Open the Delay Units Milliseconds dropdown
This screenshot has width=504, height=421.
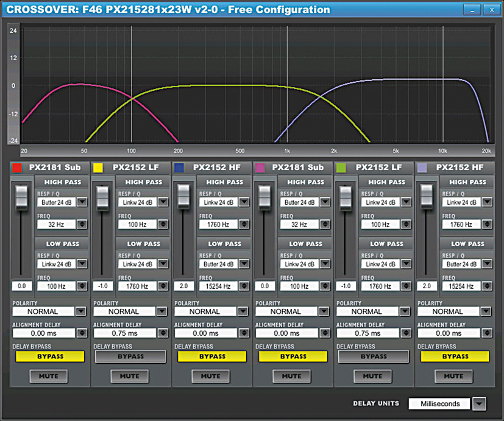[479, 404]
